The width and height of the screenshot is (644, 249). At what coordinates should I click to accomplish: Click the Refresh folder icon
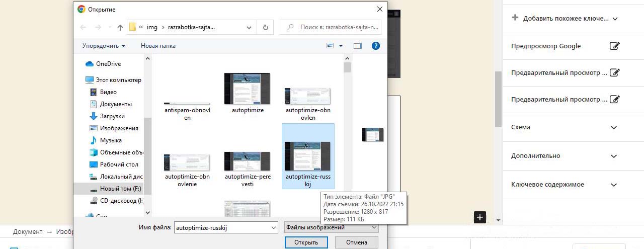265,27
